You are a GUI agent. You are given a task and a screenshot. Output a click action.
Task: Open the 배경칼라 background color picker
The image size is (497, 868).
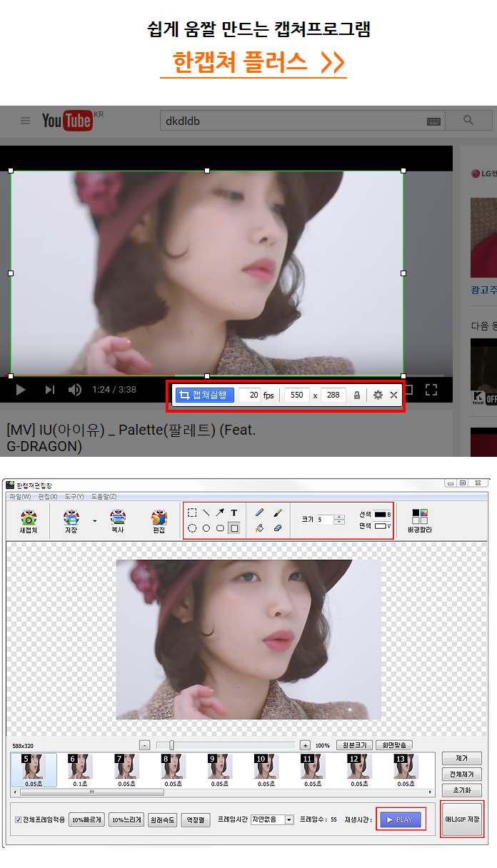click(420, 521)
